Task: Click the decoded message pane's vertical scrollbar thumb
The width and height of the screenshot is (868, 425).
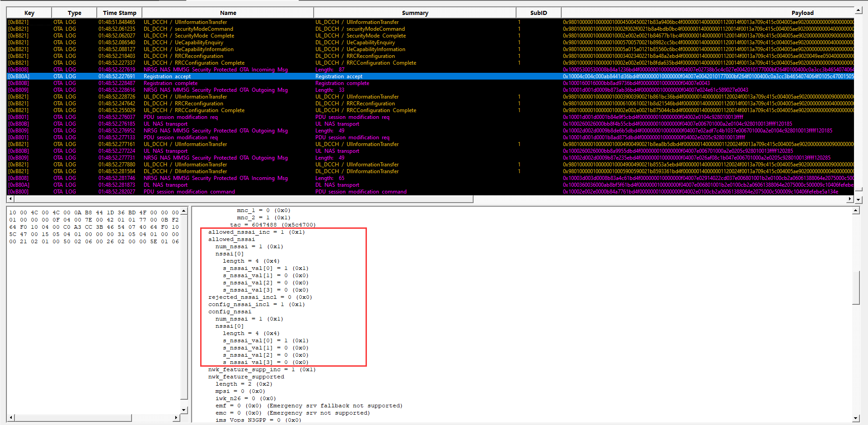Action: (x=856, y=288)
